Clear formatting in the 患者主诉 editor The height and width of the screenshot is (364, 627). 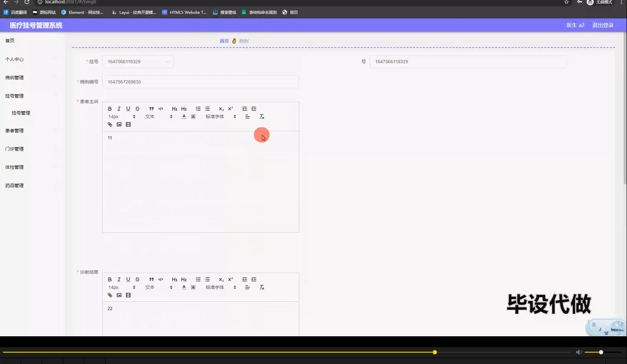pyautogui.click(x=262, y=117)
